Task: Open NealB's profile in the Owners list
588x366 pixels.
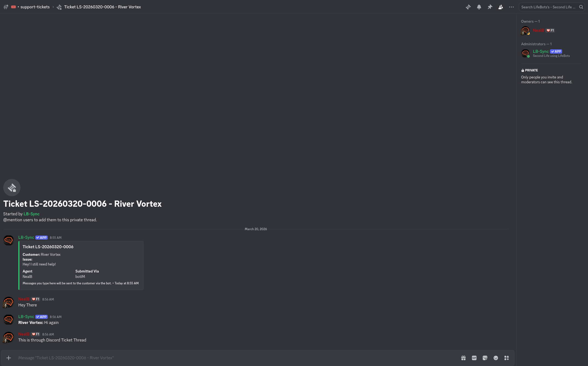Action: click(539, 30)
